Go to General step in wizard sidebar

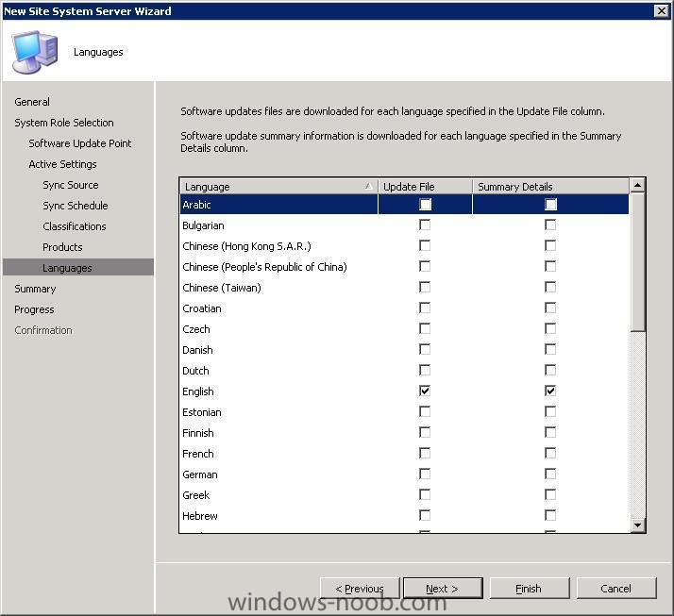pos(32,102)
